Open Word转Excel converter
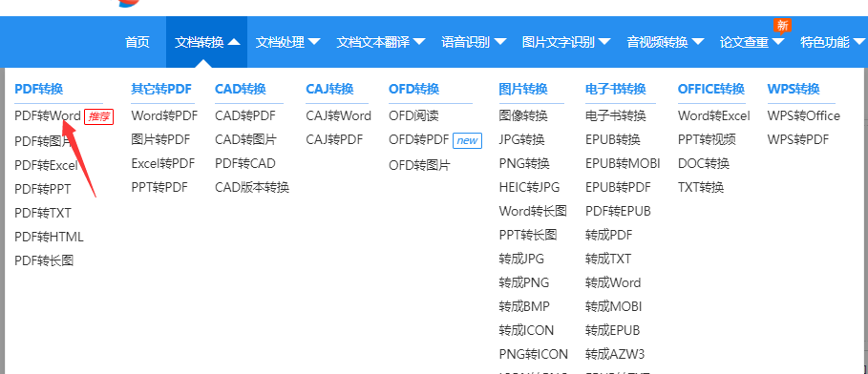The height and width of the screenshot is (374, 868). (714, 116)
